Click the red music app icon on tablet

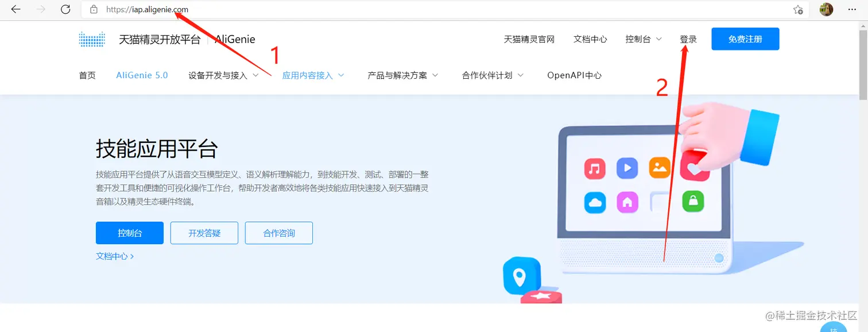(595, 168)
